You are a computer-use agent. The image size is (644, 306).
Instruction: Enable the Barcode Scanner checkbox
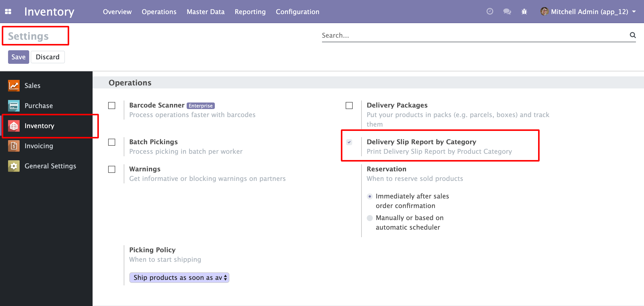[x=112, y=106]
